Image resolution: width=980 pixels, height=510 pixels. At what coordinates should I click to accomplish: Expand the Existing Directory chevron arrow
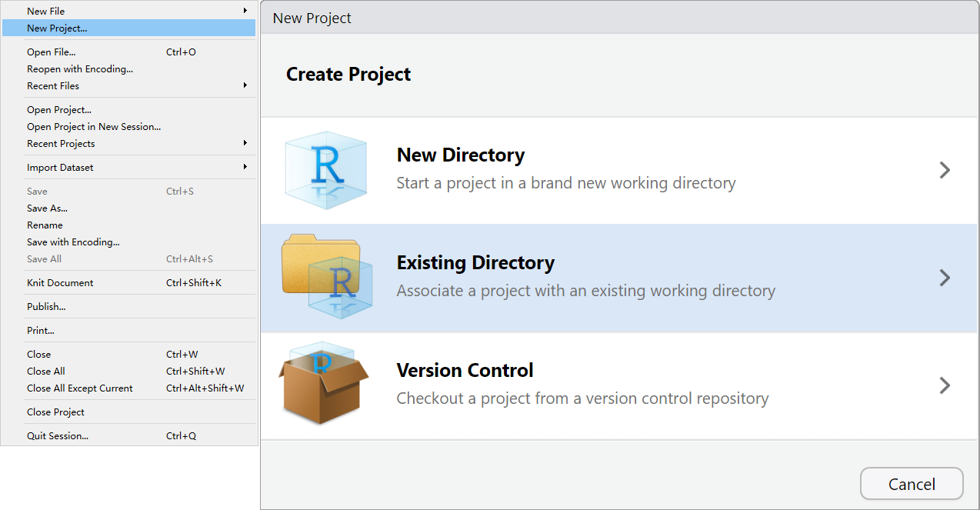pyautogui.click(x=945, y=278)
